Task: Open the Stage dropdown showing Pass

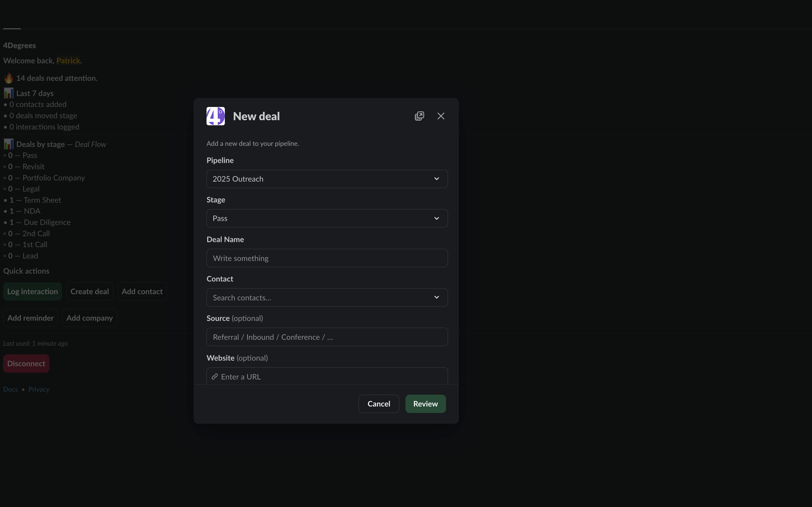Action: click(x=327, y=218)
